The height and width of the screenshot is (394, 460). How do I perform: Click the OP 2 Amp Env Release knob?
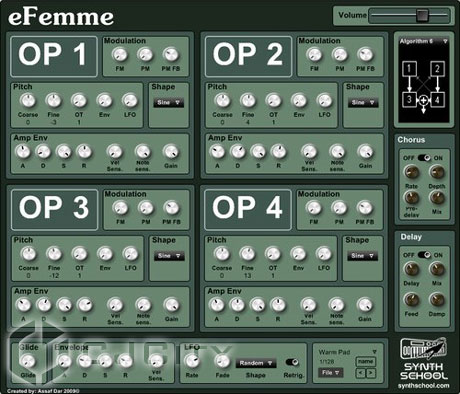(x=278, y=152)
